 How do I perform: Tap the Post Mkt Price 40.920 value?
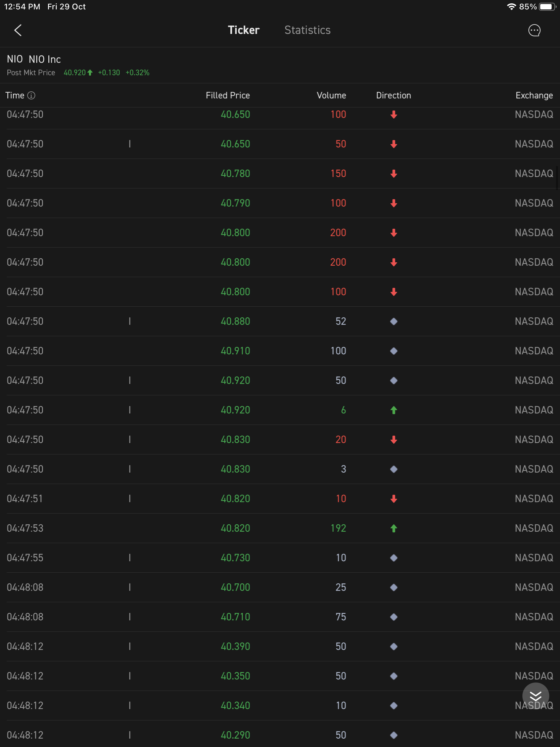point(75,73)
